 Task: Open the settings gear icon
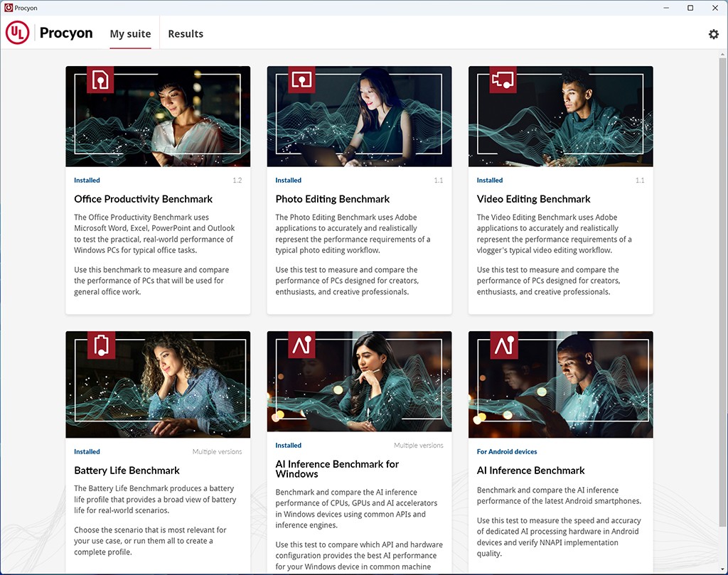pyautogui.click(x=713, y=34)
